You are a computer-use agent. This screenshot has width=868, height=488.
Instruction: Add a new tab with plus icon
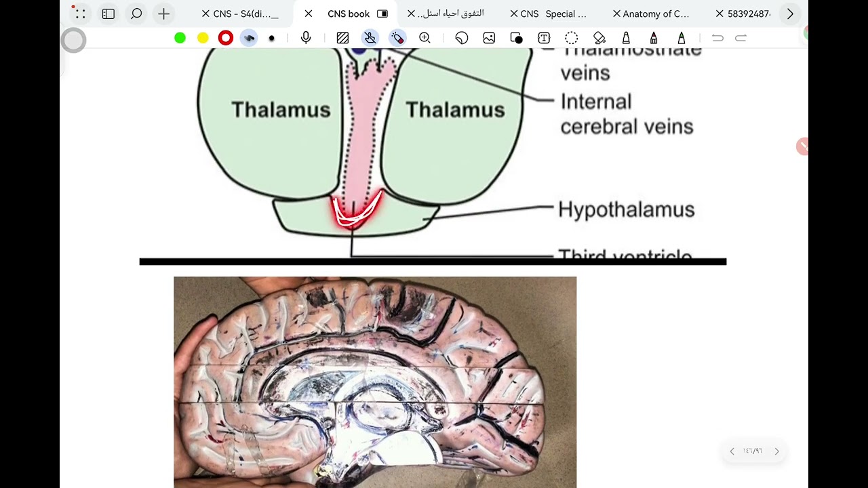click(163, 14)
